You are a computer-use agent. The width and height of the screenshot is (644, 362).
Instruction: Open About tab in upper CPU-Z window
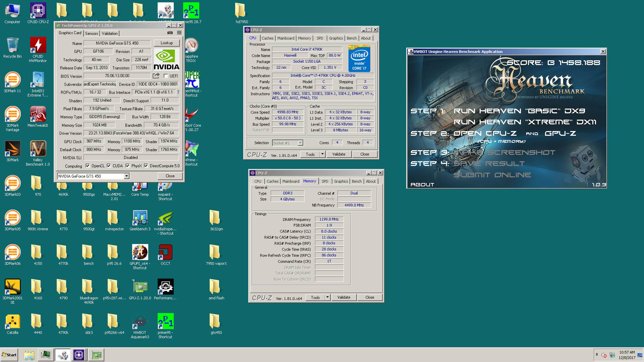tap(366, 38)
